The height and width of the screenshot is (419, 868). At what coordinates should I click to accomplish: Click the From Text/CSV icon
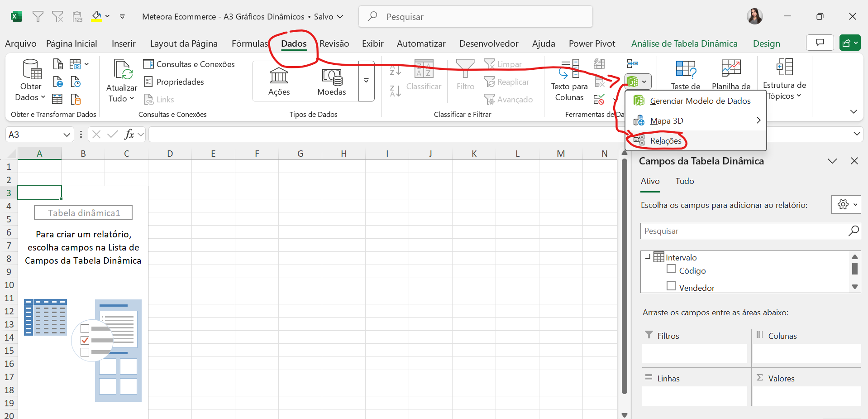coord(58,64)
